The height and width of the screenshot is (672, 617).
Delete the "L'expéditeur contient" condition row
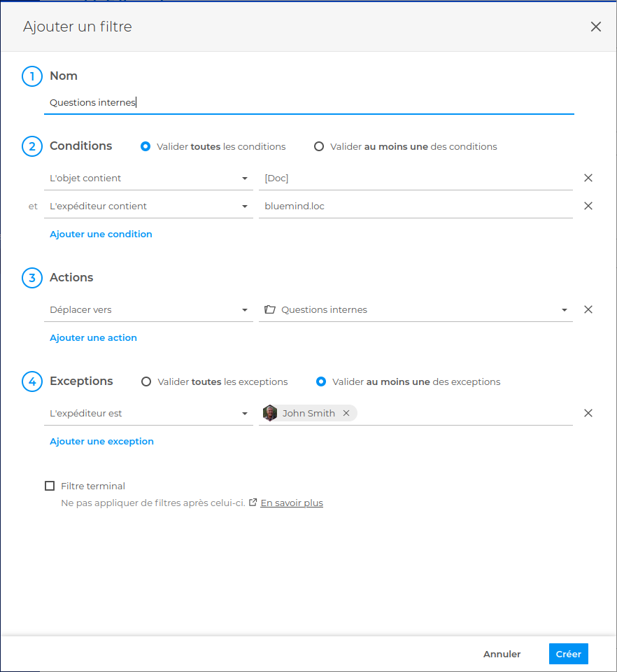588,206
